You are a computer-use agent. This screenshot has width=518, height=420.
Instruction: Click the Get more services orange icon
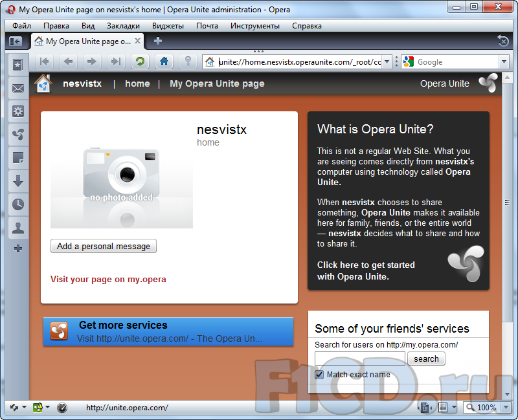[59, 331]
